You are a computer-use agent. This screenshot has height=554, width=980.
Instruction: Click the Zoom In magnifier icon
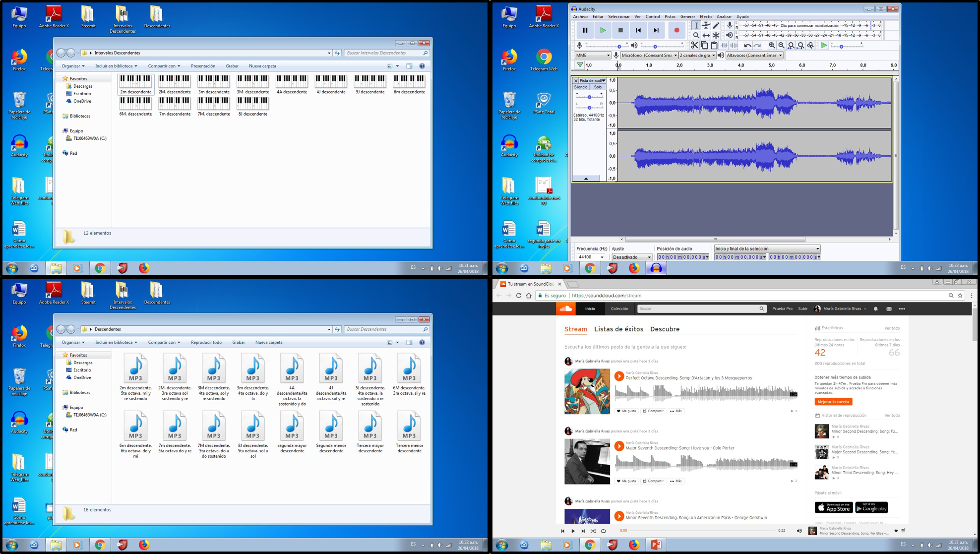pos(772,46)
